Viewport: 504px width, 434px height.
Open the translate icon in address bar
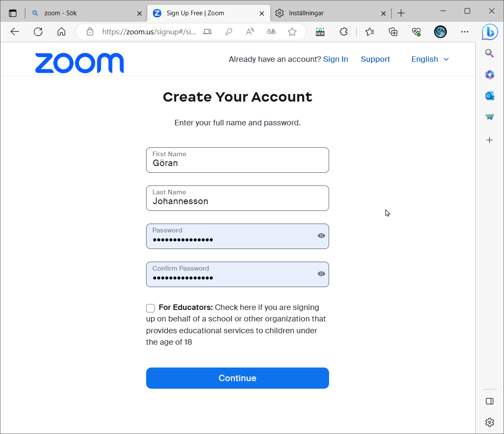click(x=271, y=32)
